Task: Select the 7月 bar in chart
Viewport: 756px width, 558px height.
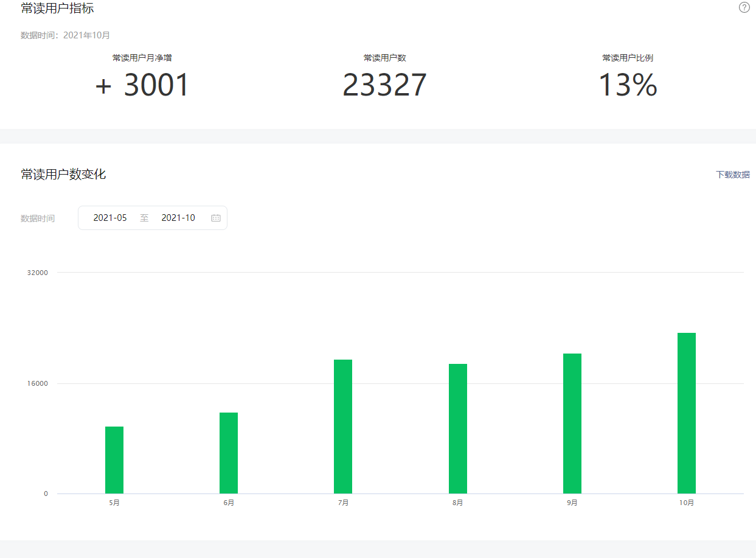Action: [x=343, y=427]
